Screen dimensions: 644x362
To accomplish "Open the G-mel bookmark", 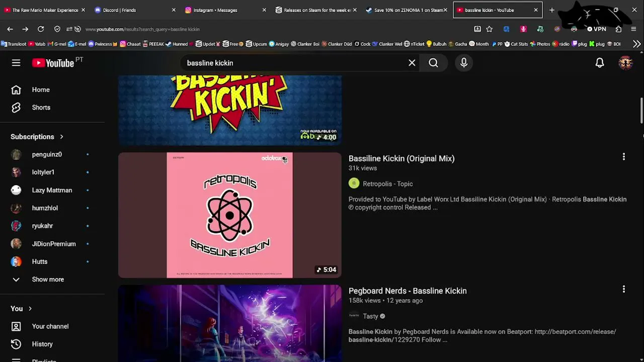I will pyautogui.click(x=57, y=44).
